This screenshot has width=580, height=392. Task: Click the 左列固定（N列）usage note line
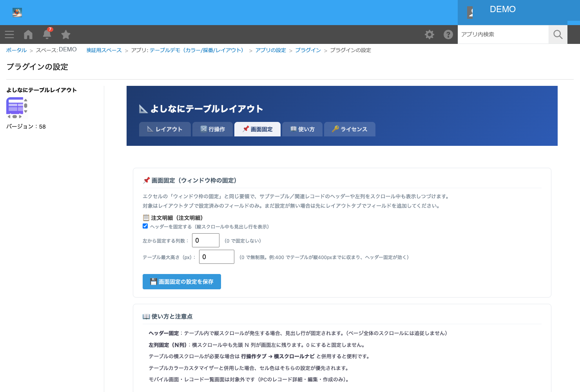point(257,345)
